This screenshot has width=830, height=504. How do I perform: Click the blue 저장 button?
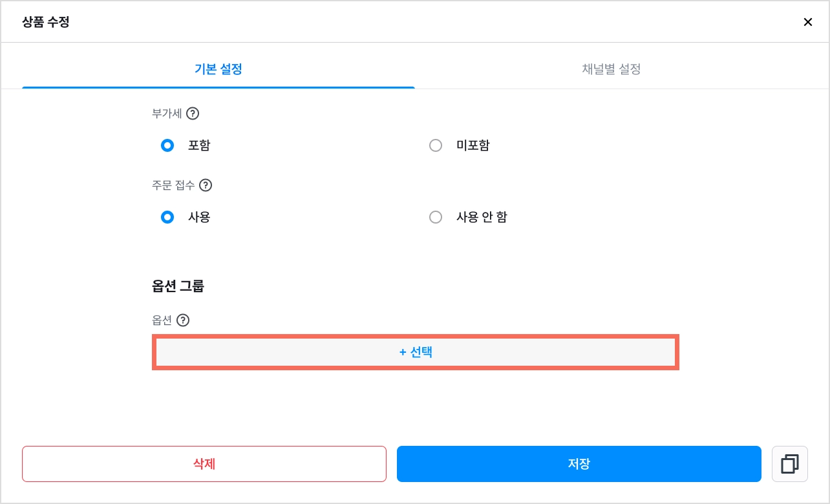(x=579, y=464)
